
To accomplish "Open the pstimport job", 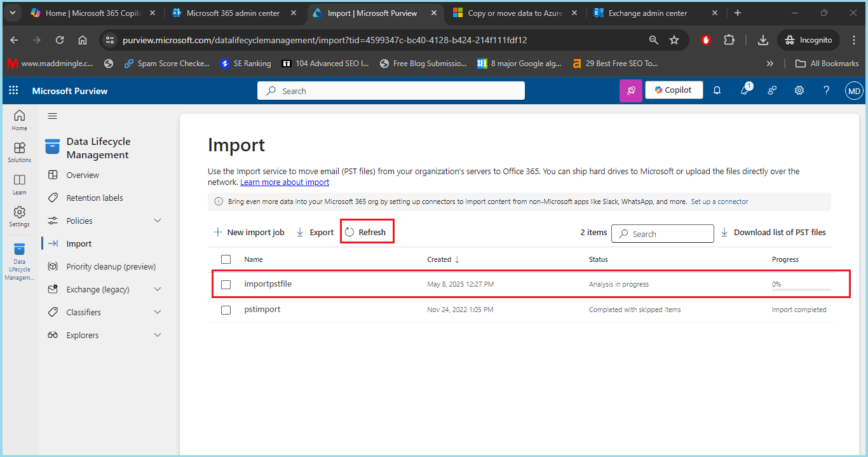I will tap(262, 309).
